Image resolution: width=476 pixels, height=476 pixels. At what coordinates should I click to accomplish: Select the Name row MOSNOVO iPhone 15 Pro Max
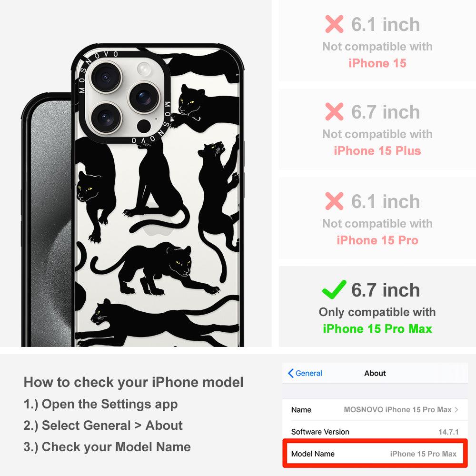coord(375,409)
